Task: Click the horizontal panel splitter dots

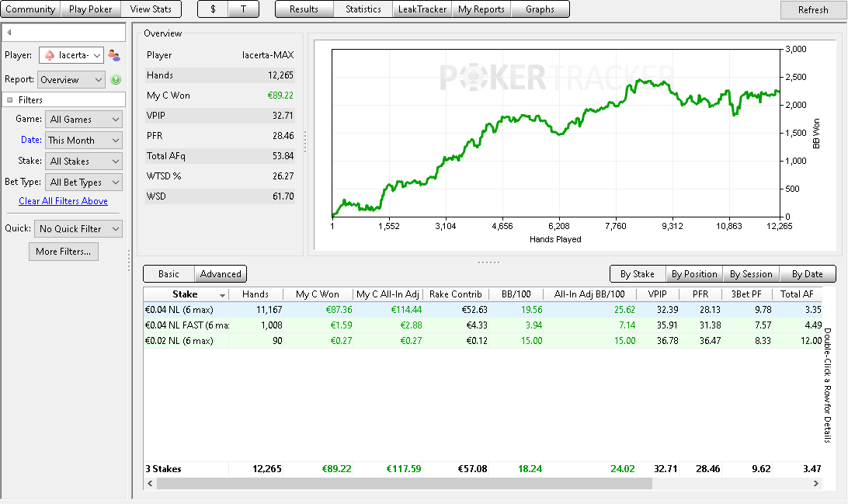Action: [x=489, y=262]
